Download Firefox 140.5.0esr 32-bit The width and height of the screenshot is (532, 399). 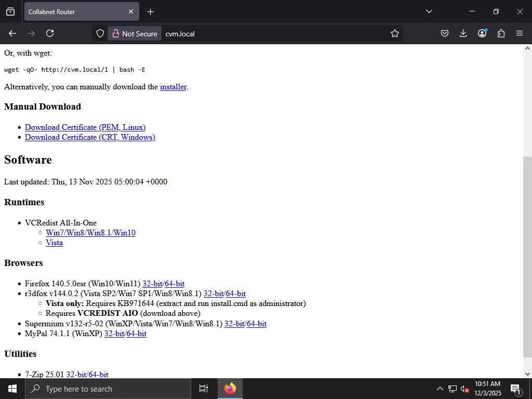click(152, 284)
